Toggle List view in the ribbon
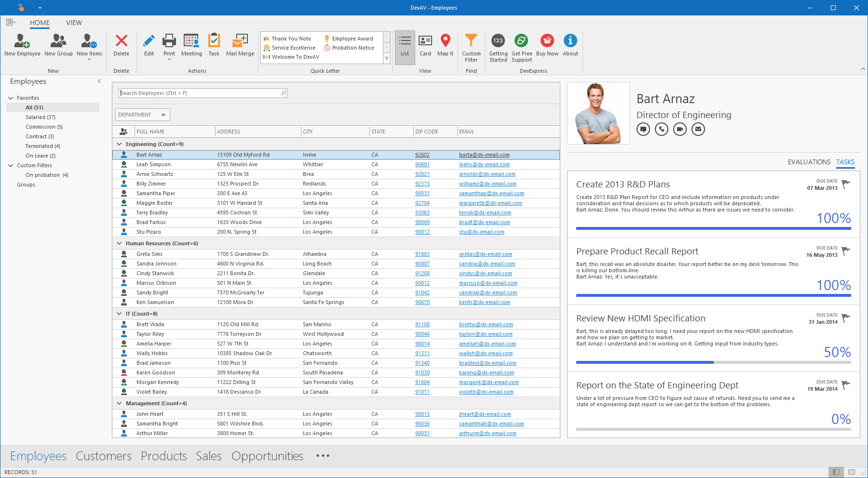This screenshot has height=478, width=868. [x=405, y=41]
